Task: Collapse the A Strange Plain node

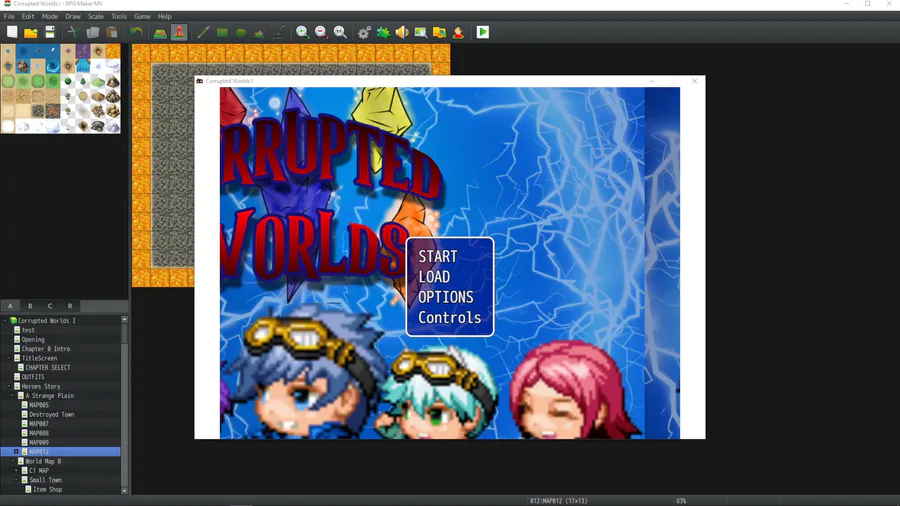Action: pyautogui.click(x=13, y=396)
